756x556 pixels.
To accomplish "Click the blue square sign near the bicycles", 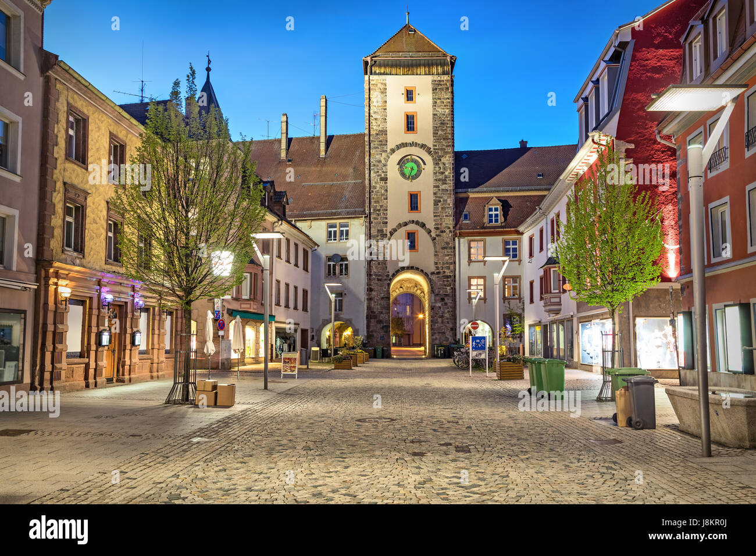I will [x=478, y=344].
